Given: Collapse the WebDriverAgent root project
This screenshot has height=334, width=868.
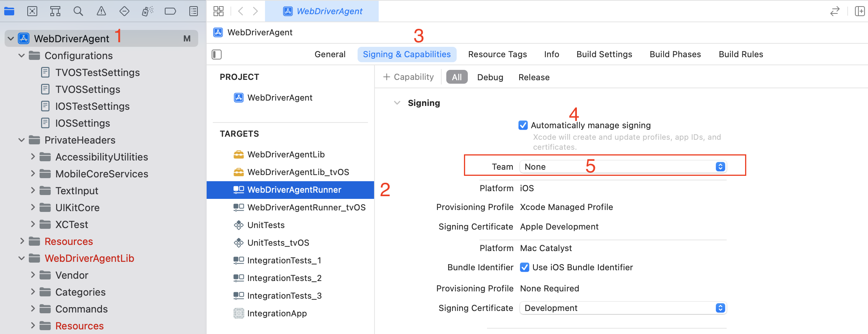Looking at the screenshot, I should click(11, 38).
